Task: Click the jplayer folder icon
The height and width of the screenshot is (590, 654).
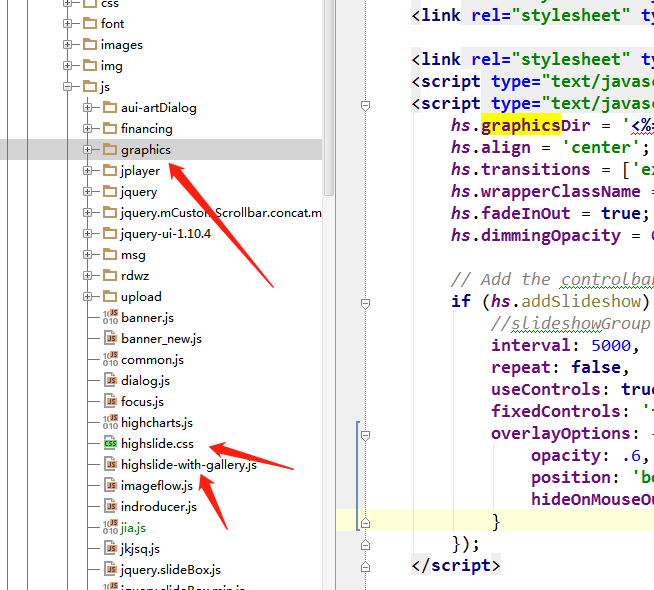Action: pyautogui.click(x=110, y=170)
